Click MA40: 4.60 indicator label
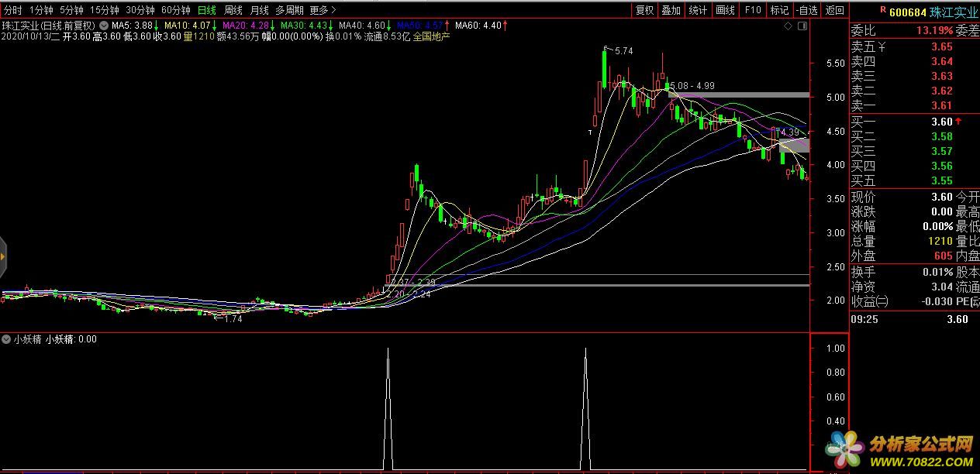This screenshot has width=980, height=474. (361, 26)
